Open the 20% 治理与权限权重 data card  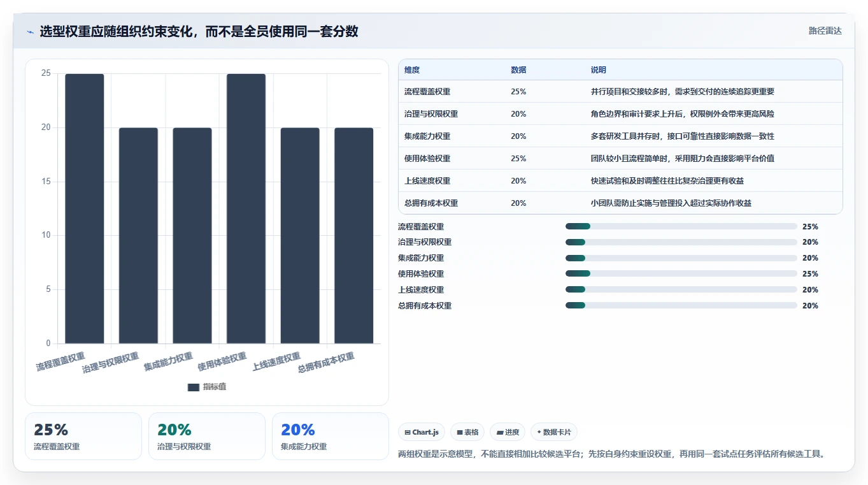(x=207, y=436)
